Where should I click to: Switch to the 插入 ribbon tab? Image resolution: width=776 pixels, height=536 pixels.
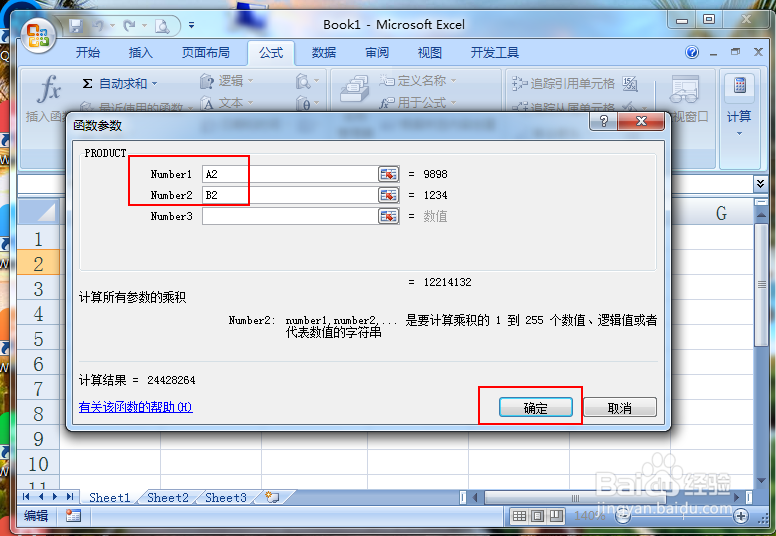point(141,52)
